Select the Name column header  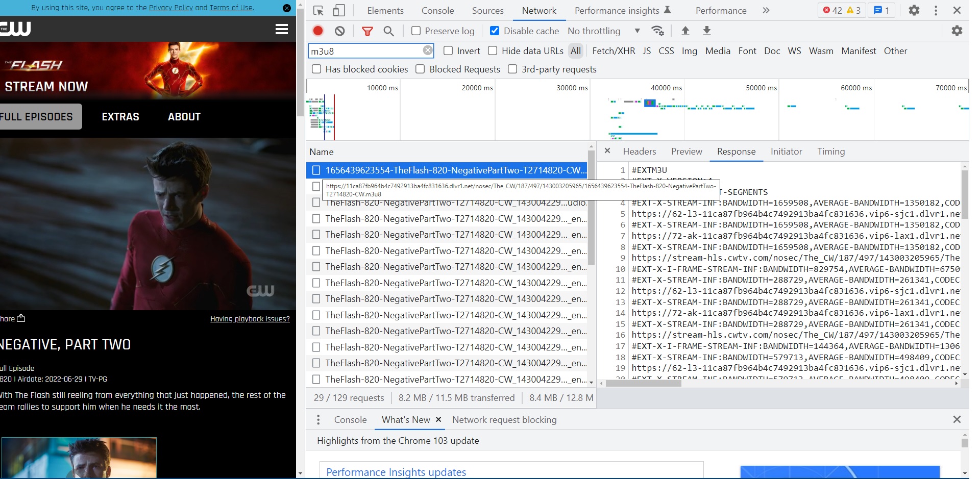322,152
